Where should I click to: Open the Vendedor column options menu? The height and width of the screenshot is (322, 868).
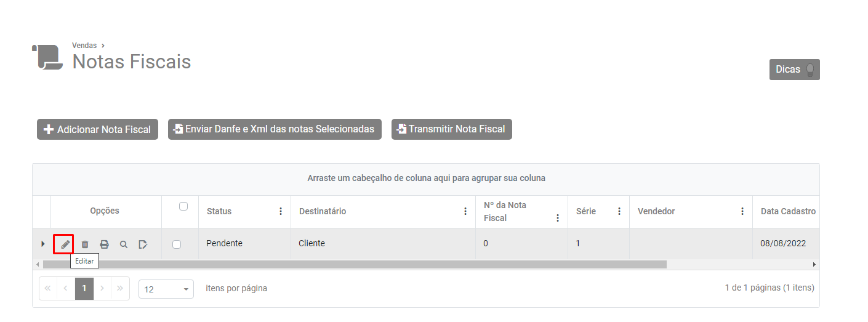(742, 211)
